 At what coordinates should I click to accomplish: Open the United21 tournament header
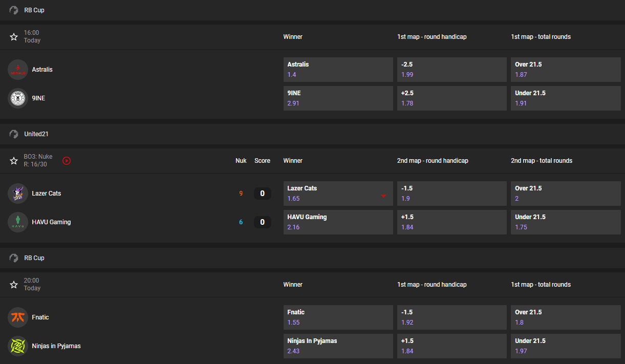[x=312, y=134]
